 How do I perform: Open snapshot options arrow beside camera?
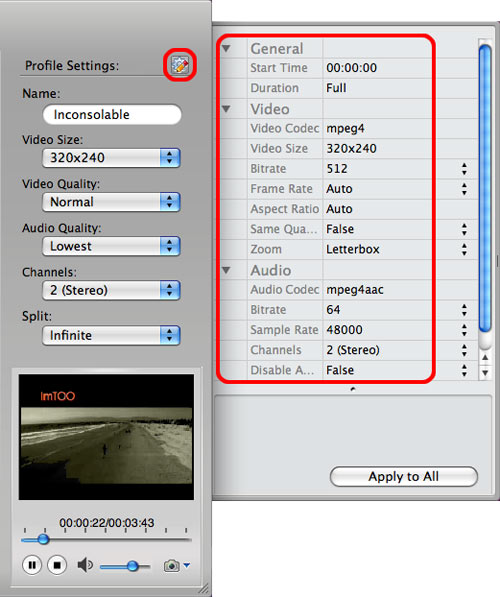click(x=187, y=565)
